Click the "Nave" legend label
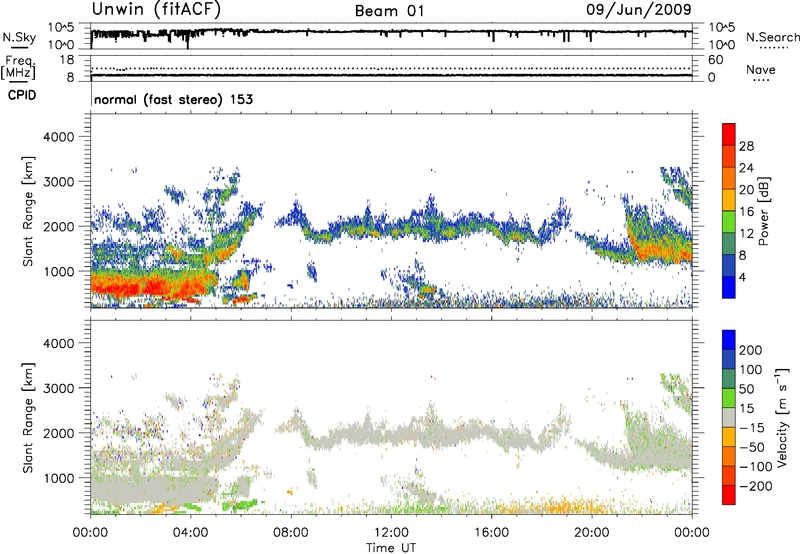 (x=761, y=69)
